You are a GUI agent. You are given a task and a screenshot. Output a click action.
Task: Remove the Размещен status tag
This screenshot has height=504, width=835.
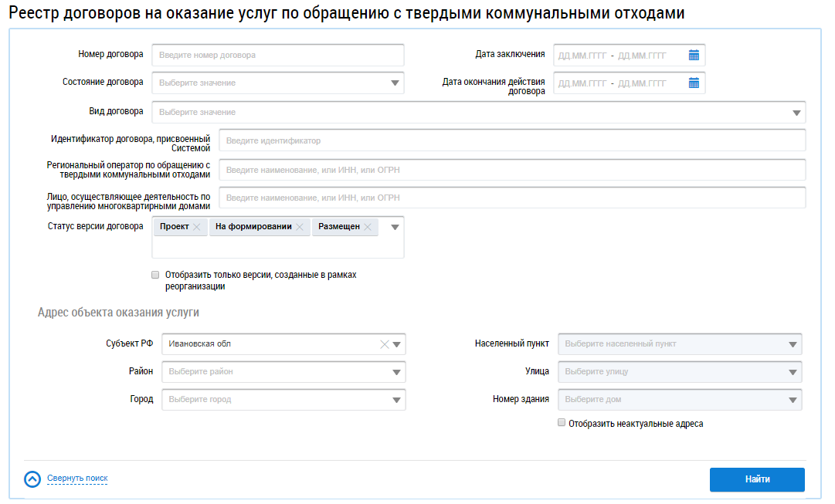368,227
